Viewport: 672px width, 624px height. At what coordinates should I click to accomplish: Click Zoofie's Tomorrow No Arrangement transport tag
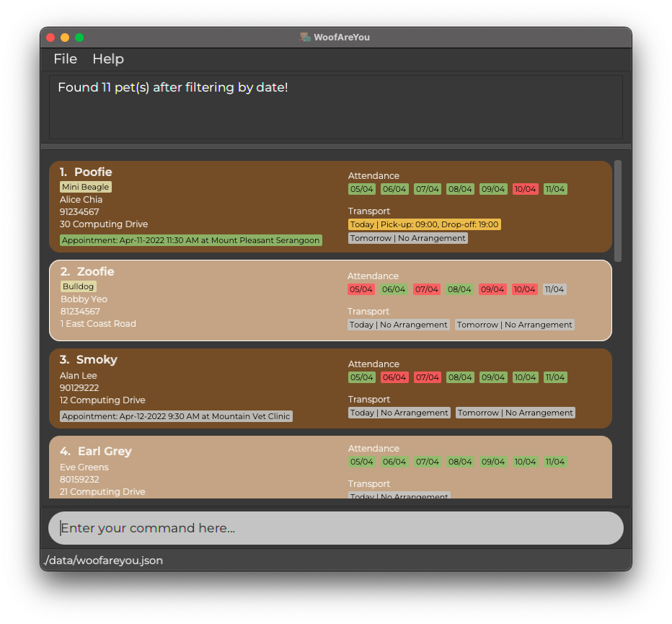click(x=514, y=325)
